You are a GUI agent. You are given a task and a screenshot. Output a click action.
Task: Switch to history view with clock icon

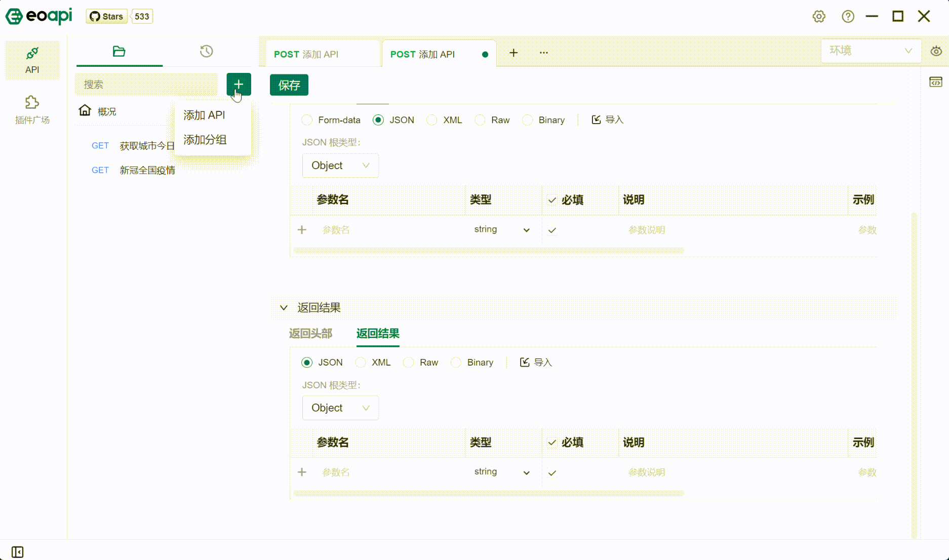(206, 51)
